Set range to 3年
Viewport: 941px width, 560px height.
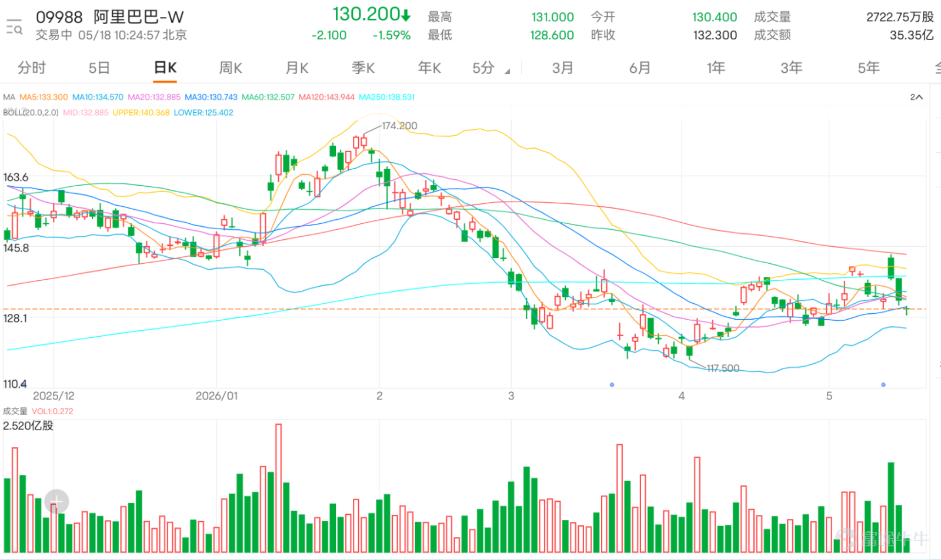(x=792, y=68)
